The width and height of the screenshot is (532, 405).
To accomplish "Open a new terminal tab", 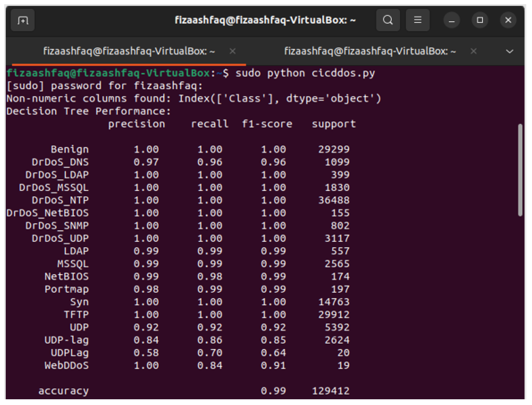I will pos(23,21).
